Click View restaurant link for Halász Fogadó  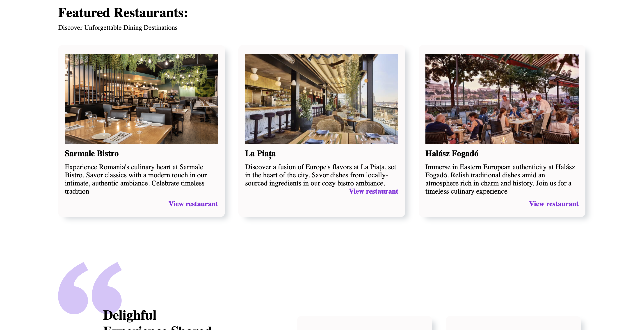coord(553,204)
